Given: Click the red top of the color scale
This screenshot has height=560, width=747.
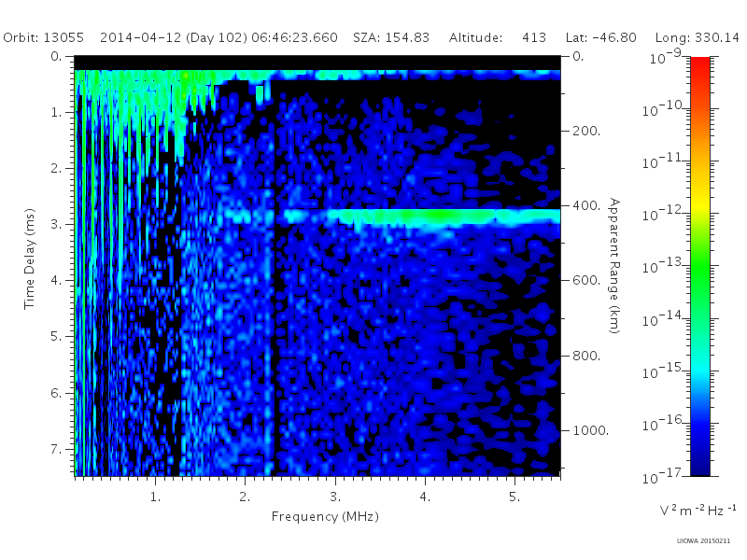Looking at the screenshot, I should point(699,64).
